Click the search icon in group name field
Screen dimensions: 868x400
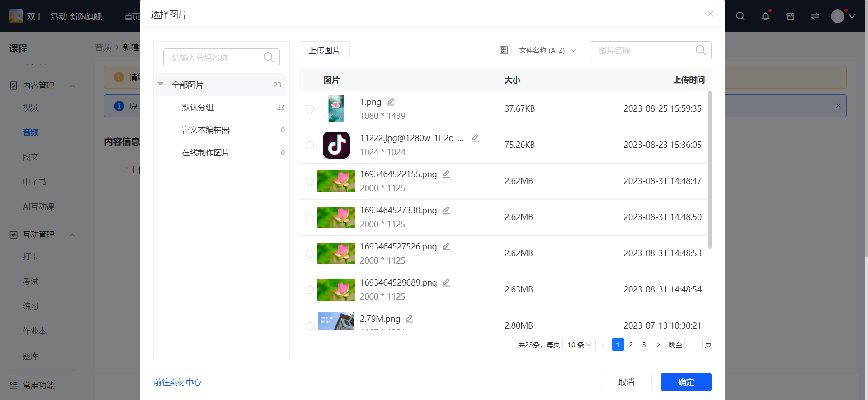[269, 57]
